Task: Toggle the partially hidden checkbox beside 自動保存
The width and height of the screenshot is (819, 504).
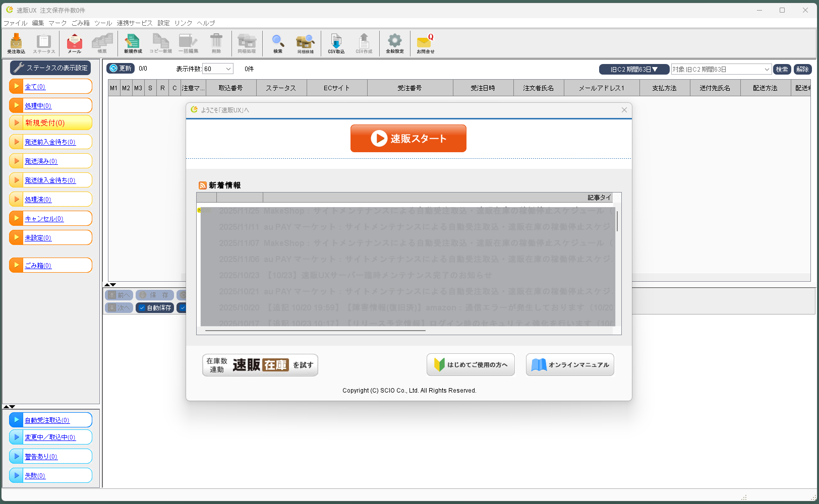Action: pos(183,308)
